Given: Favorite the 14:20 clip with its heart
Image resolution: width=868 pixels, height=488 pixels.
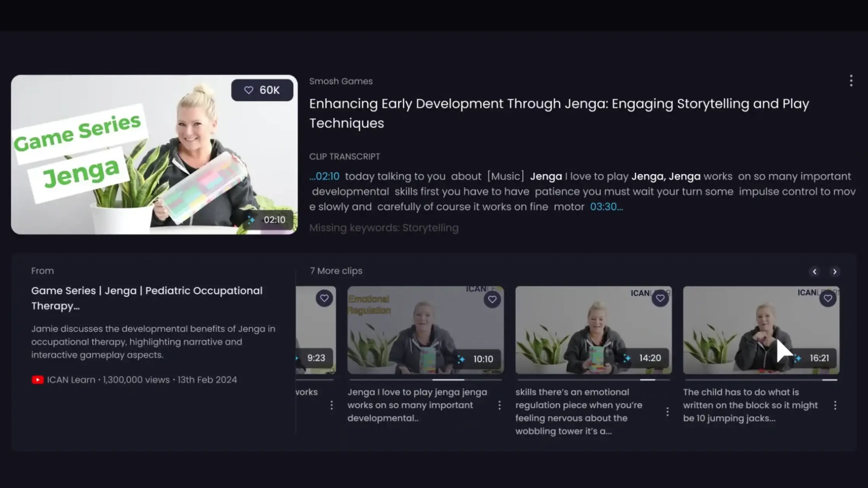Looking at the screenshot, I should 660,298.
